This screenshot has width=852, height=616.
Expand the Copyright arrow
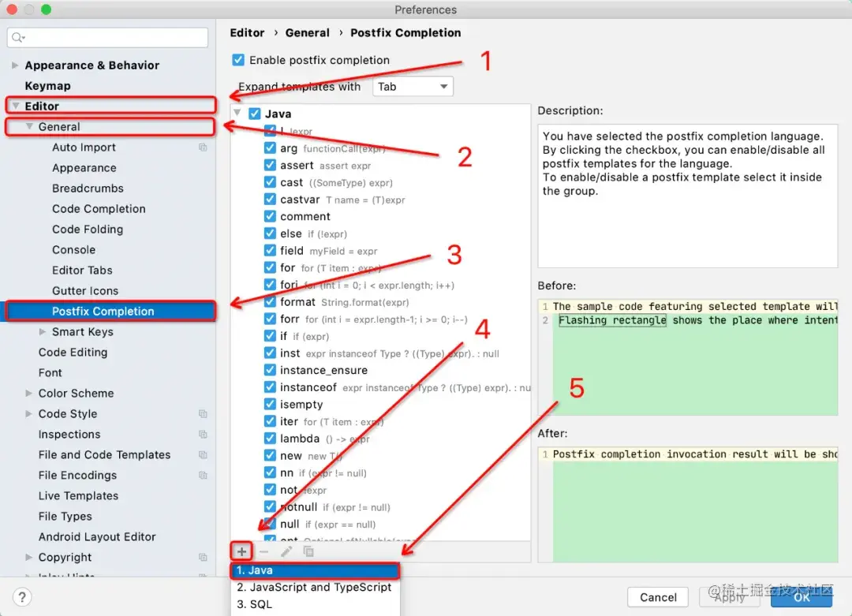pyautogui.click(x=29, y=557)
